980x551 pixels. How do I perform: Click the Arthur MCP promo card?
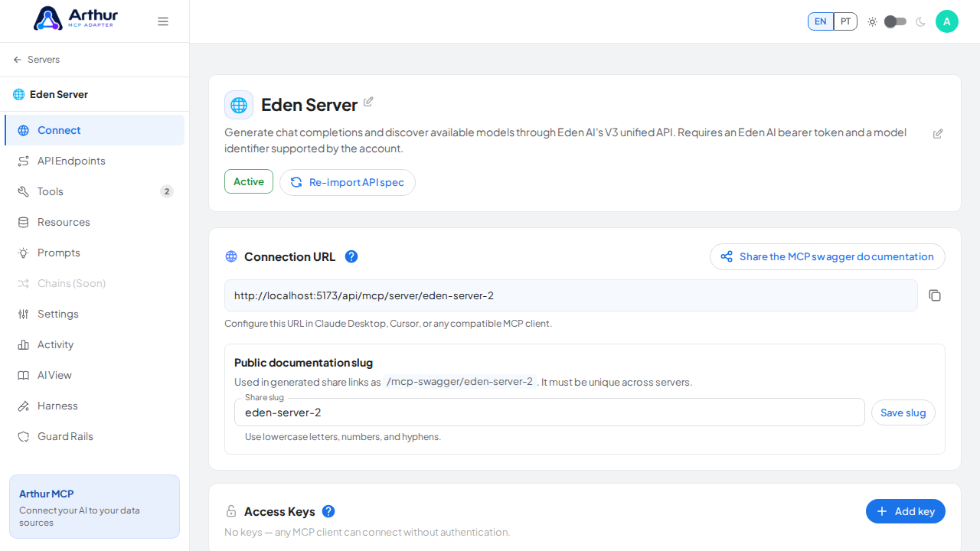tap(94, 507)
